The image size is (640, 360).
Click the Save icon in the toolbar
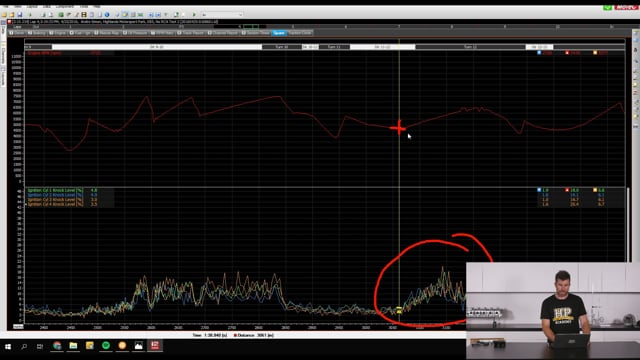pyautogui.click(x=20, y=15)
